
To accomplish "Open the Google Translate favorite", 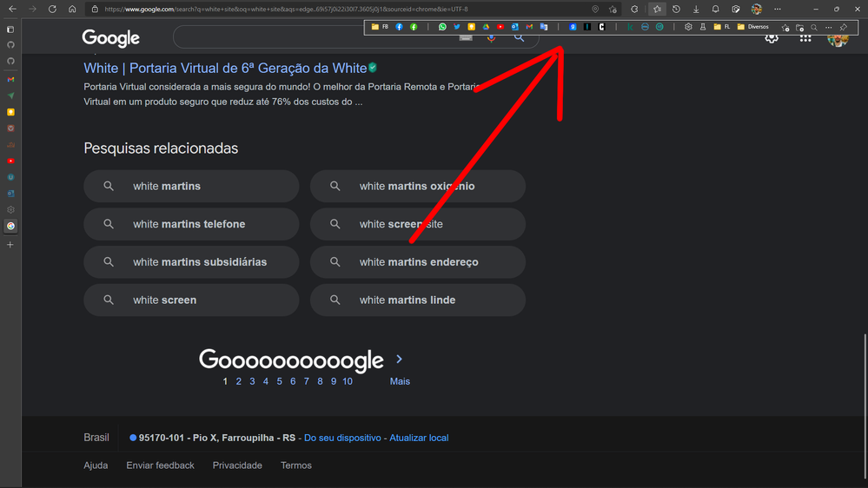I will pyautogui.click(x=544, y=27).
